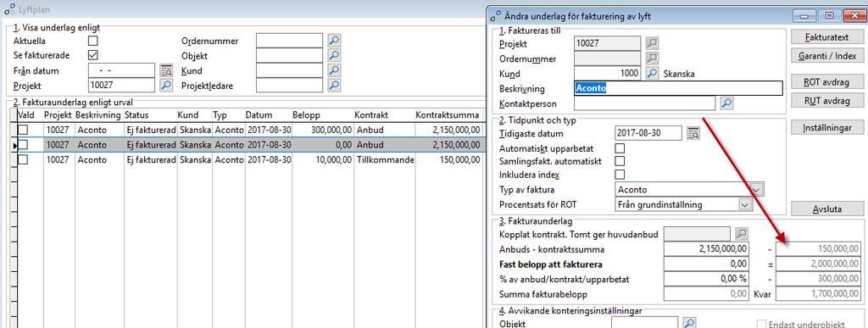Expand Procentsats för ROT dropdown
The width and height of the screenshot is (868, 328).
click(746, 204)
